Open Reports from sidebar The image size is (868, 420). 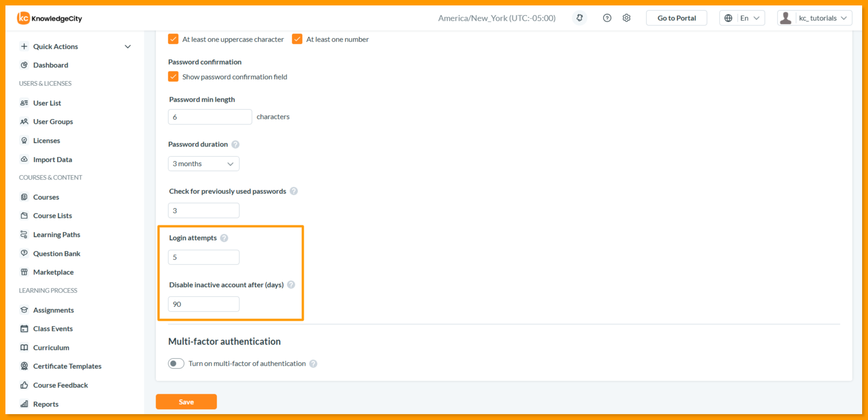click(46, 404)
